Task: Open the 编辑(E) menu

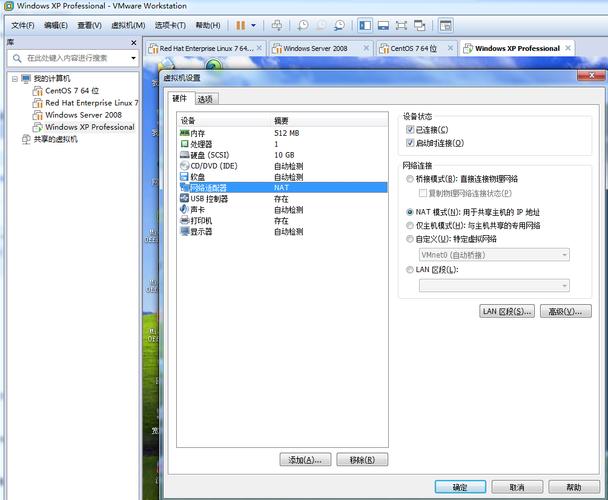Action: 56,26
